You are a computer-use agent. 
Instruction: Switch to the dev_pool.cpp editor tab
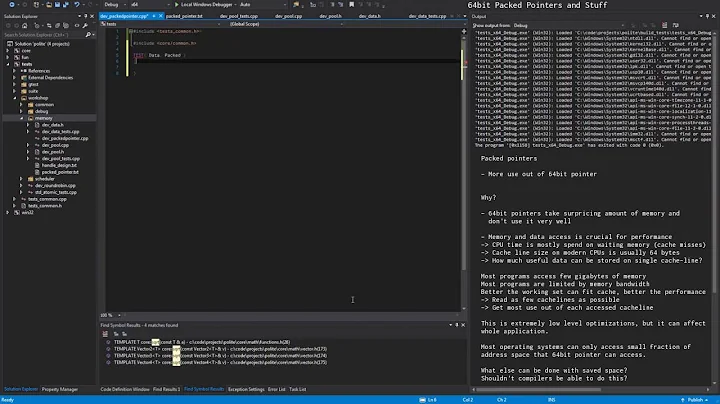click(x=288, y=16)
